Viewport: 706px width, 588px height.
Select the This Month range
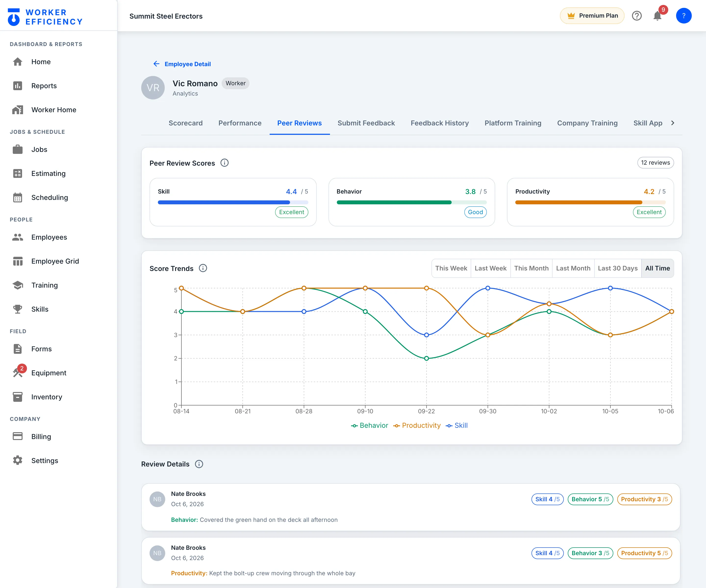(531, 268)
